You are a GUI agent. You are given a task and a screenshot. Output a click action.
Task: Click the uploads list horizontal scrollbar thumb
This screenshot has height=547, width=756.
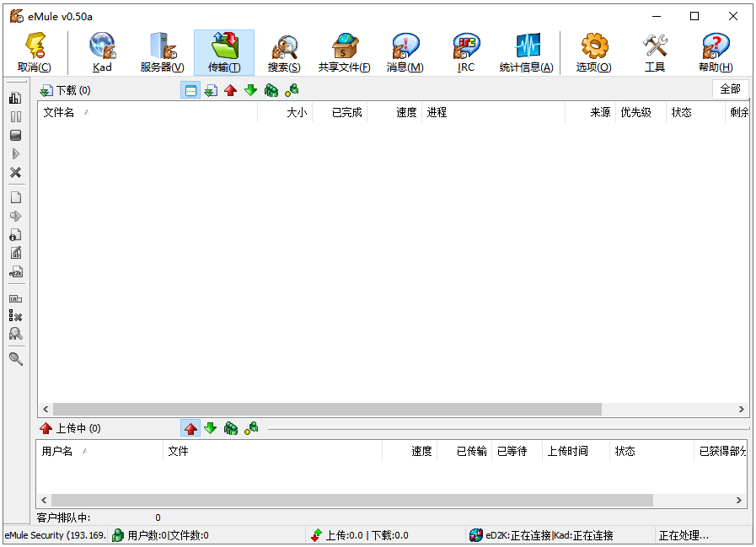click(x=352, y=500)
